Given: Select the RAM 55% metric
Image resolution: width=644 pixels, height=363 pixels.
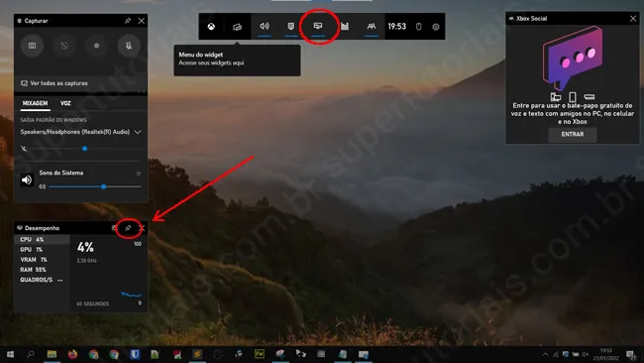Looking at the screenshot, I should (42, 270).
